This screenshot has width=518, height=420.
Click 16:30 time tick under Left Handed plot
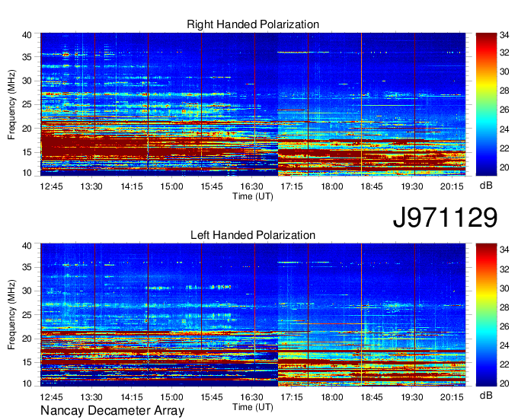coord(251,397)
